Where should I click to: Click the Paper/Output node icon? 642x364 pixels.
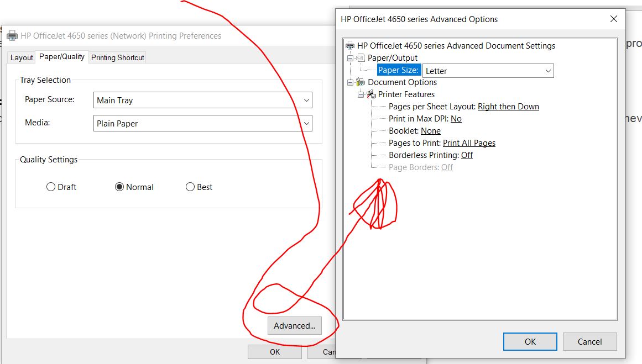click(x=361, y=57)
